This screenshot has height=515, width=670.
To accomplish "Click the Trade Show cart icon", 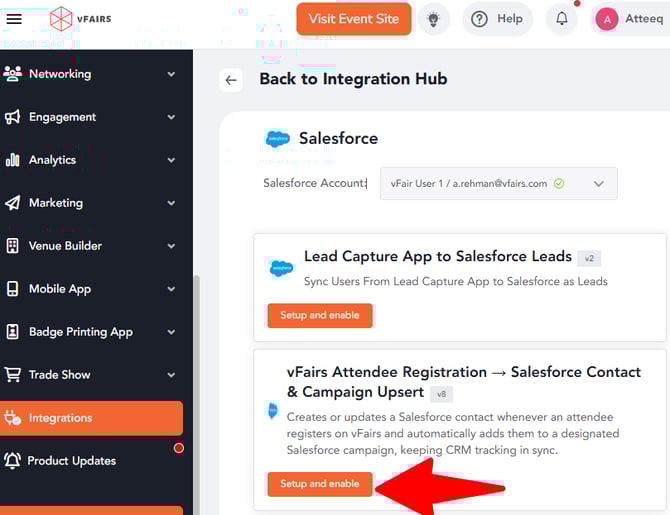I will point(13,375).
